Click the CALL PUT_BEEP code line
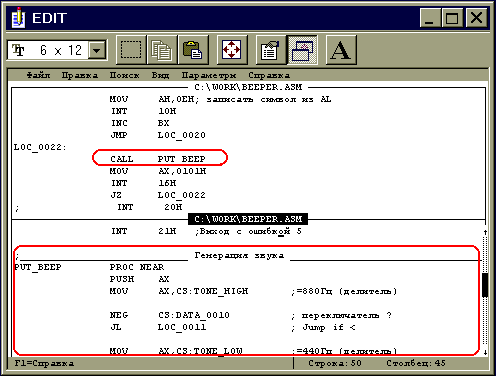Image resolution: width=496 pixels, height=376 pixels. [158, 159]
